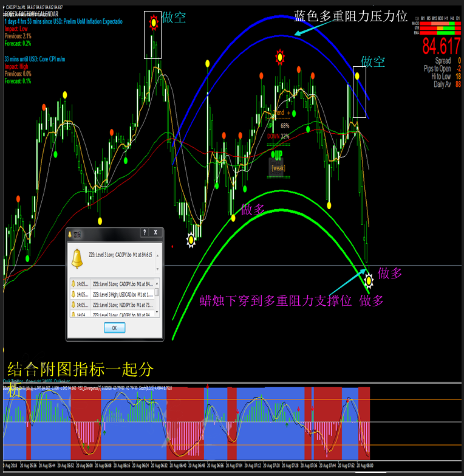Click the 'Impact: Low' text
Viewport: 464px width, 476px height.
(x=16, y=29)
